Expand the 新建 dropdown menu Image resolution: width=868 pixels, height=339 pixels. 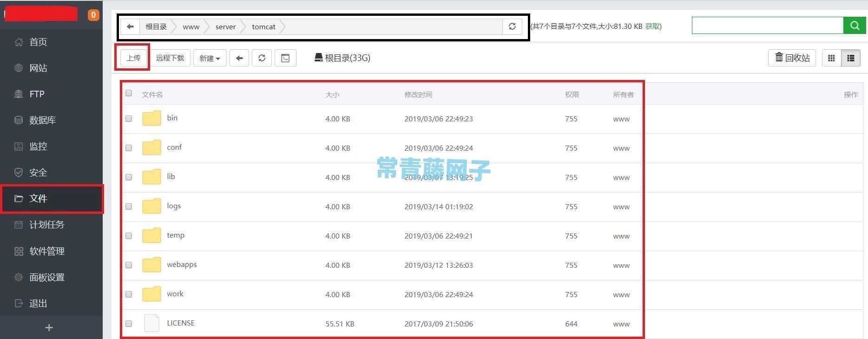click(210, 58)
